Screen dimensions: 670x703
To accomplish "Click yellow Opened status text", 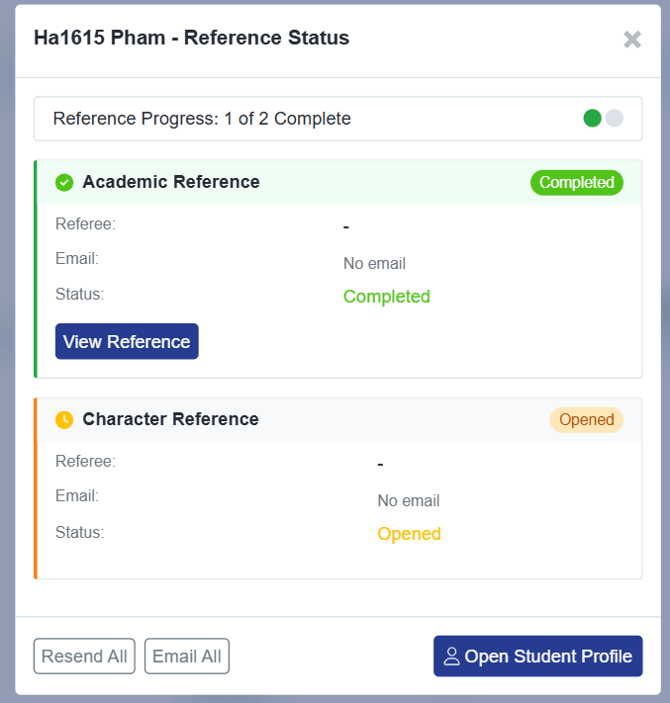I will click(x=409, y=534).
